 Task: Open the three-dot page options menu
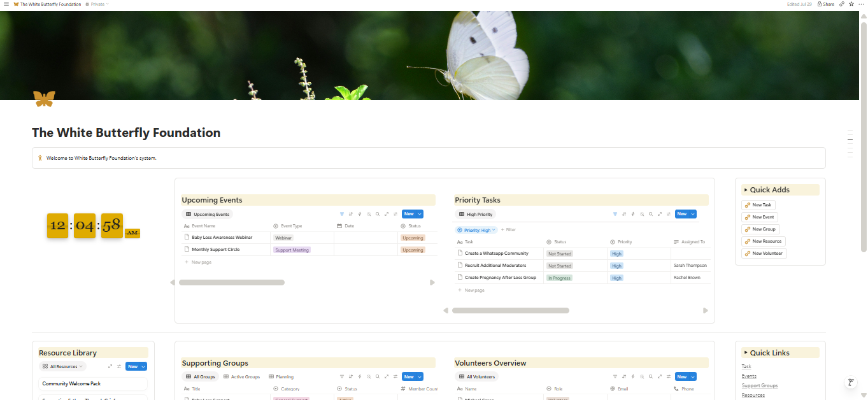(x=861, y=4)
